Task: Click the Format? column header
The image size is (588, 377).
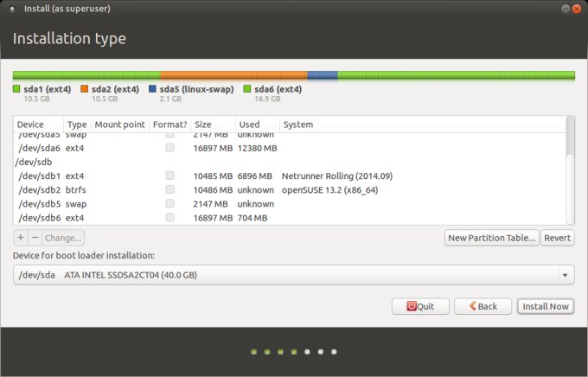Action: [169, 125]
